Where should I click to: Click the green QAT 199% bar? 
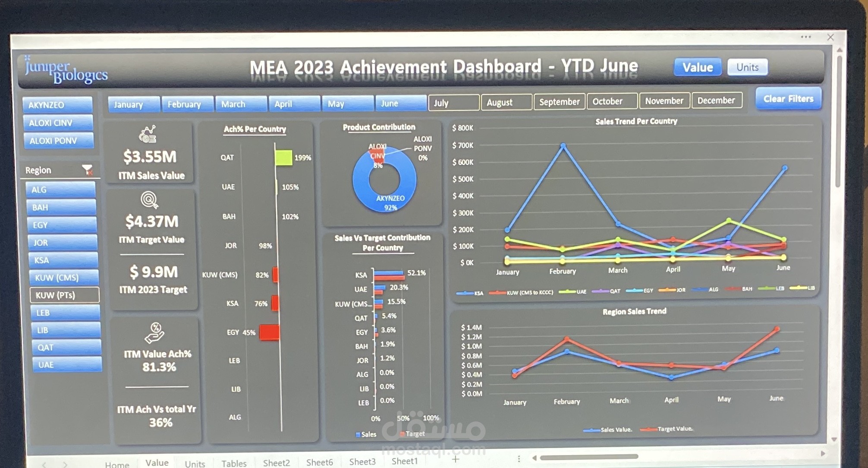tap(283, 158)
